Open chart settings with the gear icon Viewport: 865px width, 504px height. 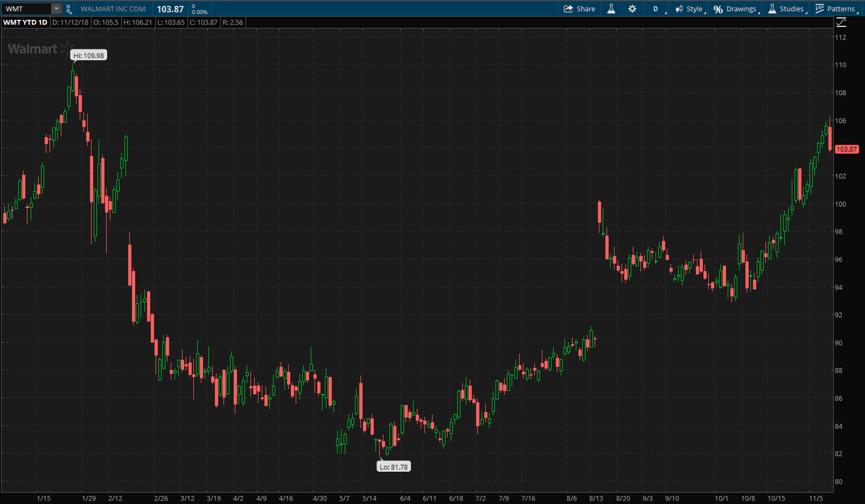pyautogui.click(x=632, y=9)
